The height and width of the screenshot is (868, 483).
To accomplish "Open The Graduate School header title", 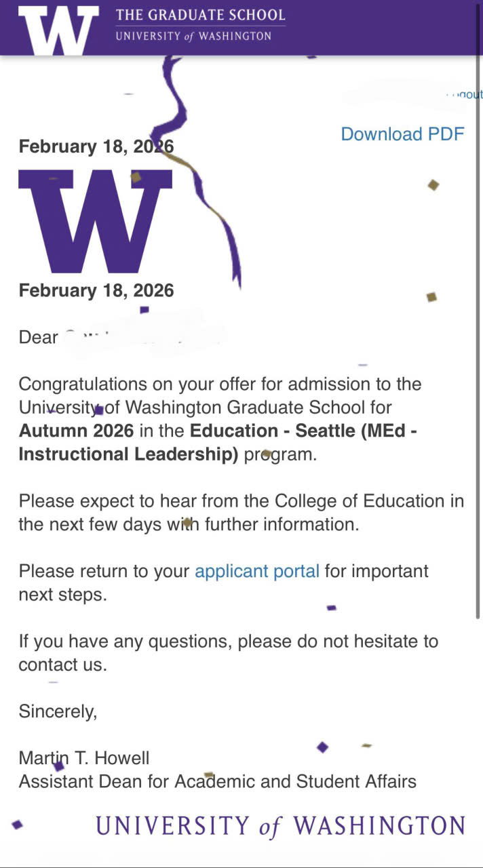I will click(200, 15).
